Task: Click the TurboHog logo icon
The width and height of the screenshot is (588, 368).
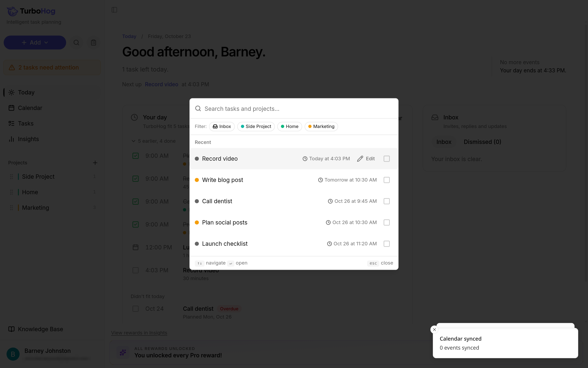Action: tap(12, 11)
